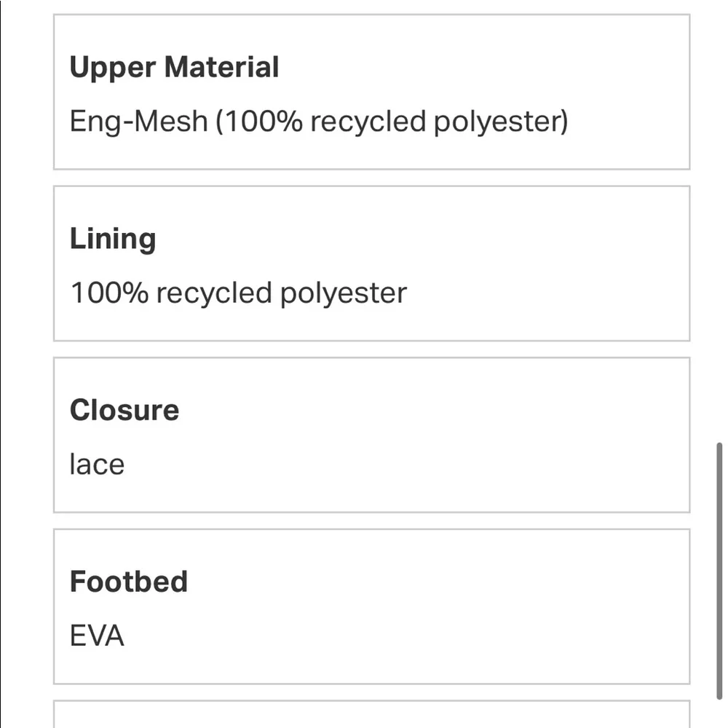Select the "EVA" footbed value

[97, 636]
